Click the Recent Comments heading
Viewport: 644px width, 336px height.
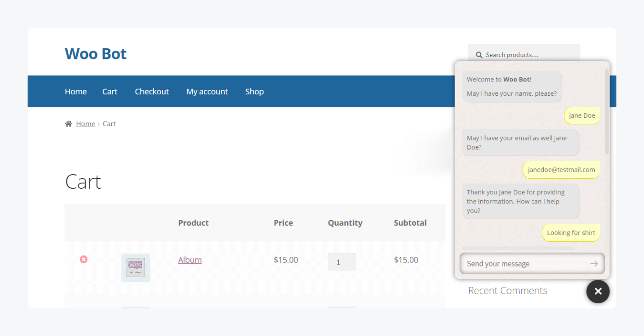click(x=507, y=290)
